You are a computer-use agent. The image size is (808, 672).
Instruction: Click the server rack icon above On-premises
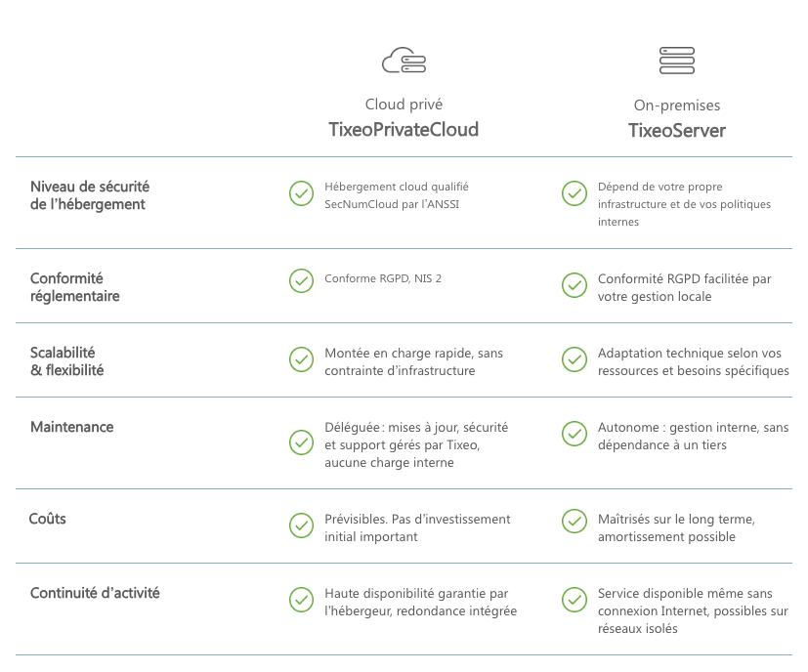click(x=676, y=61)
